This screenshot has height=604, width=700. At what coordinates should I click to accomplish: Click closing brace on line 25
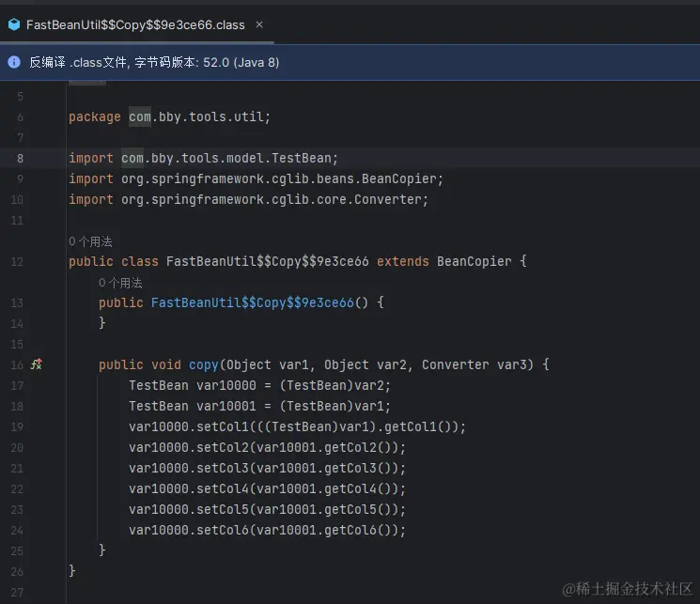point(102,550)
